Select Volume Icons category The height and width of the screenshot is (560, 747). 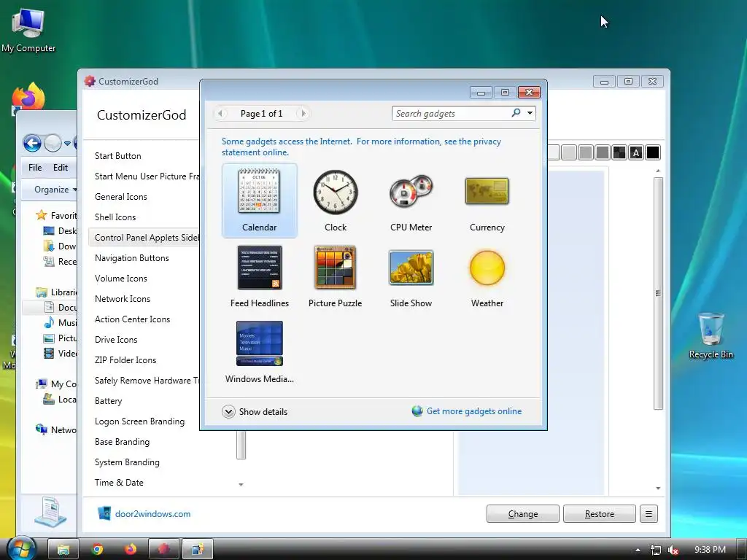click(x=120, y=279)
